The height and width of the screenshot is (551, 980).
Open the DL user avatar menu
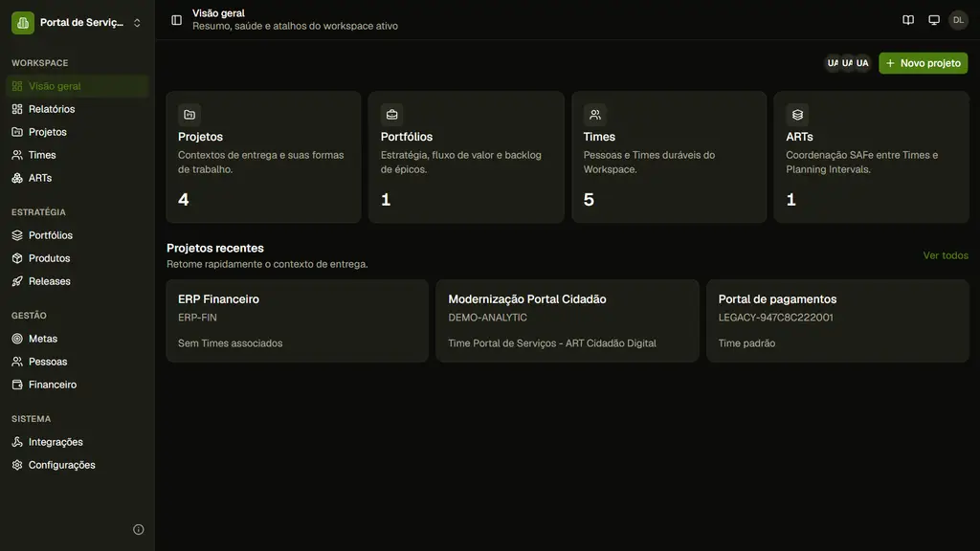point(958,20)
